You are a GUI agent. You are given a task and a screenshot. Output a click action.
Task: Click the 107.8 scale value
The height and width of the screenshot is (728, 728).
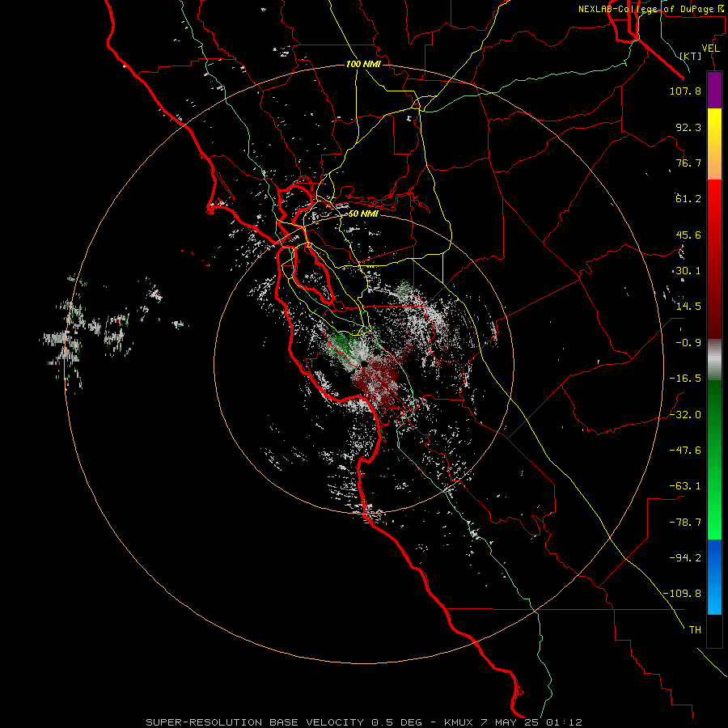coord(685,91)
